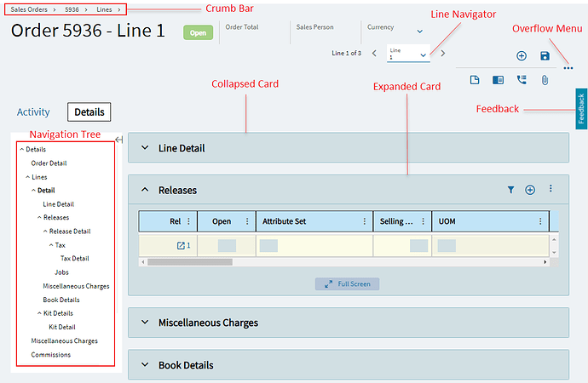Screen dimensions: 588x383
Task: Open Open column options menu
Action: point(247,221)
